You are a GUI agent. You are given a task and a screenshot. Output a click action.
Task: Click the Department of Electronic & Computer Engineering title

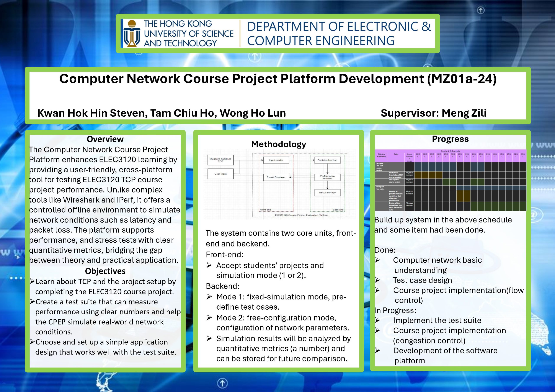339,34
